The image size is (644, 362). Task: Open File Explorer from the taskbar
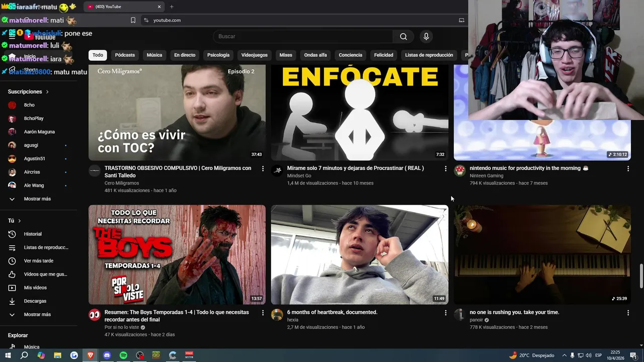(x=57, y=355)
